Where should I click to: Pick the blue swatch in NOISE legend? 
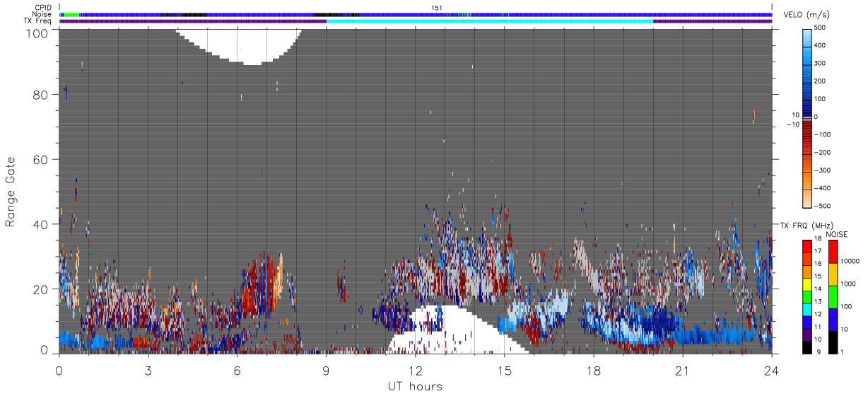click(833, 320)
